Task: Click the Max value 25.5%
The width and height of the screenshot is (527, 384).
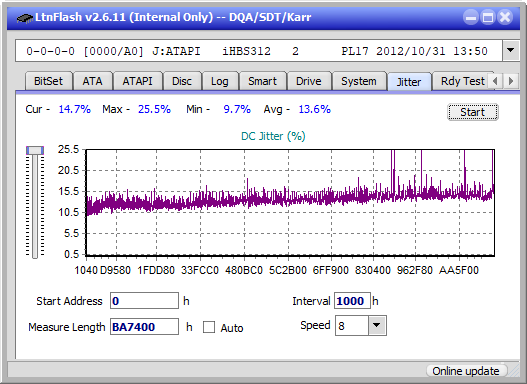Action: (x=154, y=109)
